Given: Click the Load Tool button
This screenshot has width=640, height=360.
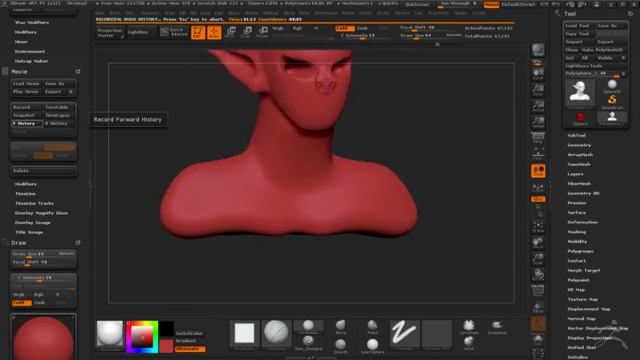Looking at the screenshot, I should pos(580,26).
